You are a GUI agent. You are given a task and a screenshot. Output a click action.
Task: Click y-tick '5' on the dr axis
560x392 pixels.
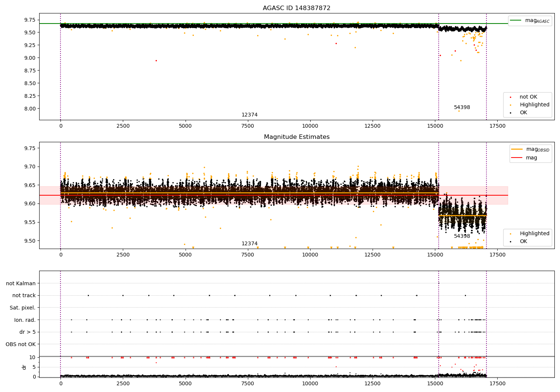[34, 367]
